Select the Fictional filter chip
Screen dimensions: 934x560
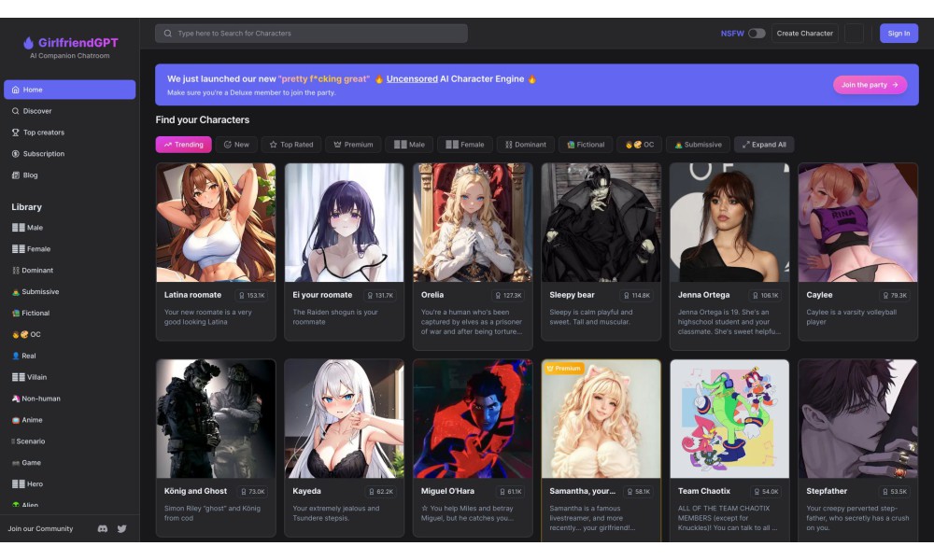point(586,145)
